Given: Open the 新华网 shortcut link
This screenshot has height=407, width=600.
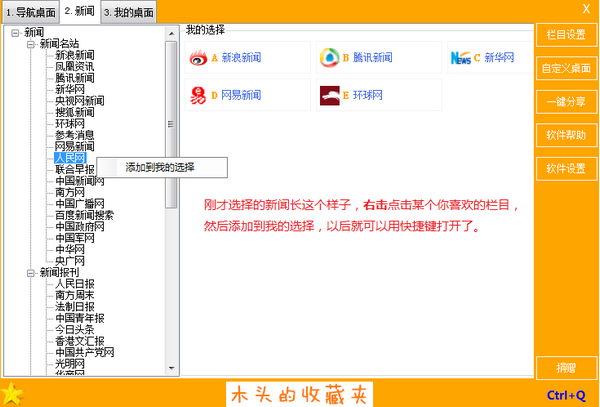Looking at the screenshot, I should pos(499,58).
